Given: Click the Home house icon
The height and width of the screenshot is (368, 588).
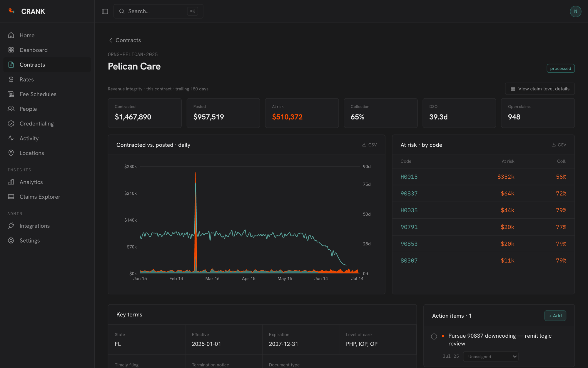Looking at the screenshot, I should pos(11,35).
